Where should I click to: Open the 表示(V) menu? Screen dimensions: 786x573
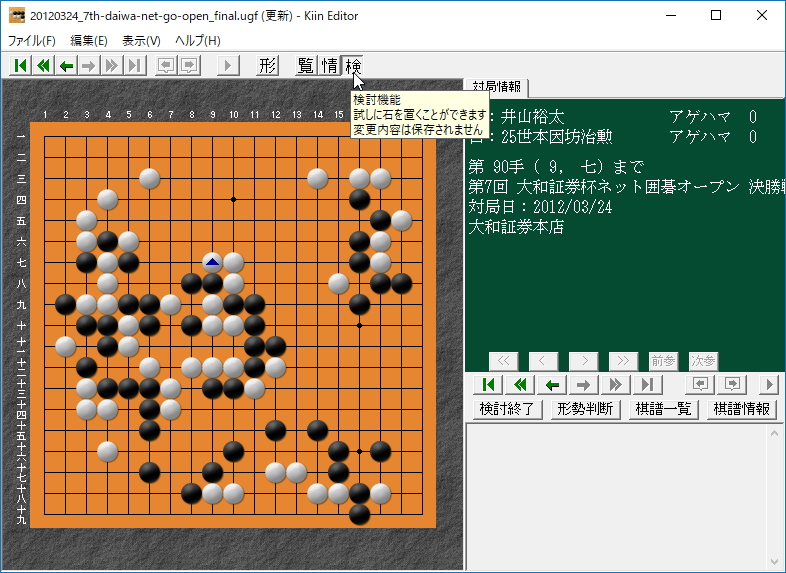pyautogui.click(x=141, y=41)
